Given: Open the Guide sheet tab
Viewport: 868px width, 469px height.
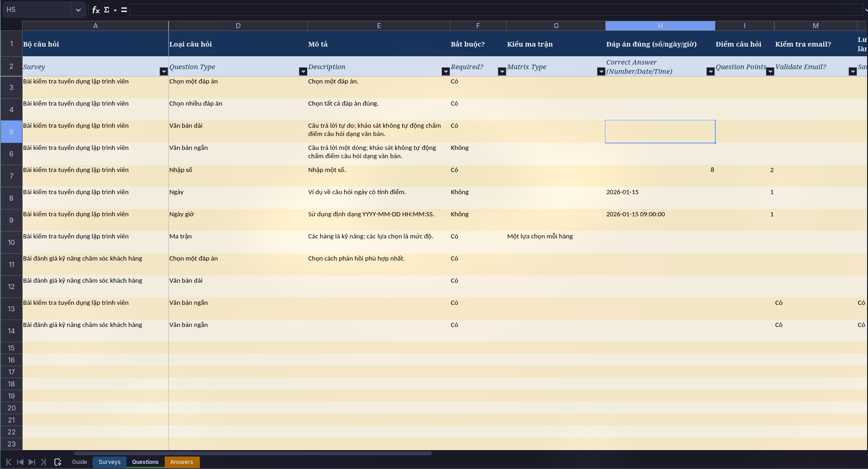Looking at the screenshot, I should click(x=79, y=462).
